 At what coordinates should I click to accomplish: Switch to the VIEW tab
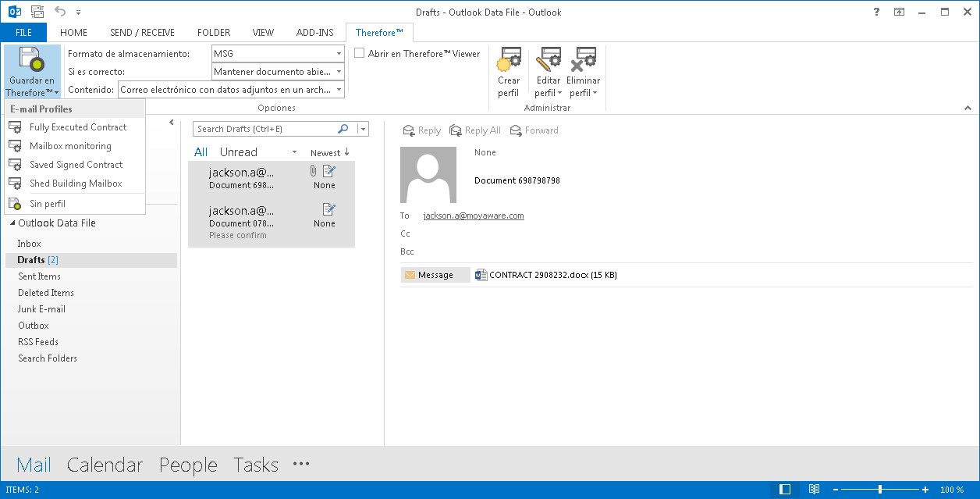point(264,33)
